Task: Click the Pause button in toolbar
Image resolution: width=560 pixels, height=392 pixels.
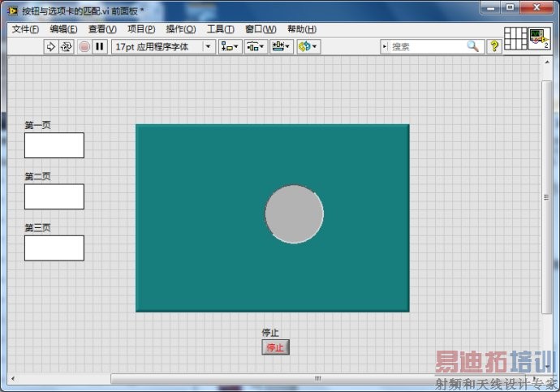Action: tap(99, 47)
